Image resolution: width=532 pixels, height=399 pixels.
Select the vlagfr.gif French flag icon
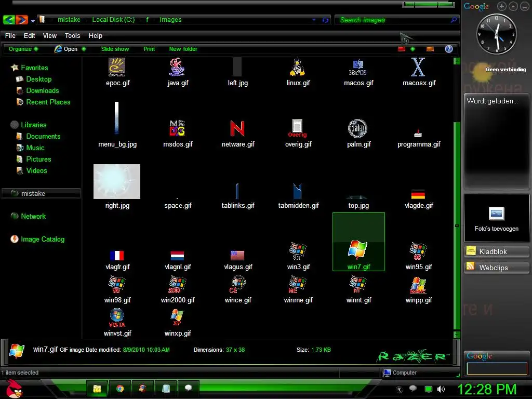pyautogui.click(x=117, y=256)
